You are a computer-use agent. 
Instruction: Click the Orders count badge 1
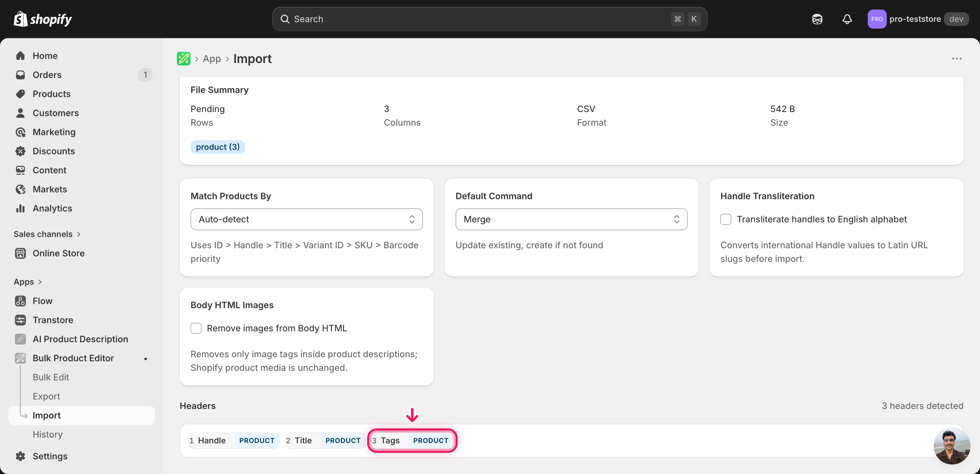click(x=145, y=75)
